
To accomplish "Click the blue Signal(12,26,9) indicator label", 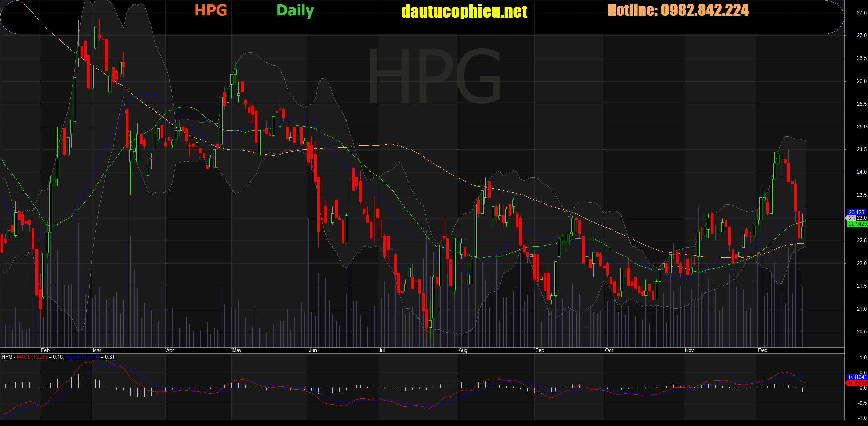I will [82, 357].
